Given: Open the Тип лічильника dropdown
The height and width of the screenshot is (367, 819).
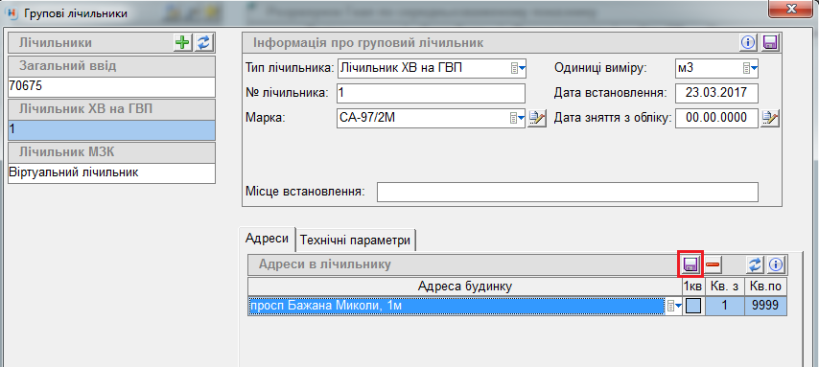Looking at the screenshot, I should [x=518, y=68].
